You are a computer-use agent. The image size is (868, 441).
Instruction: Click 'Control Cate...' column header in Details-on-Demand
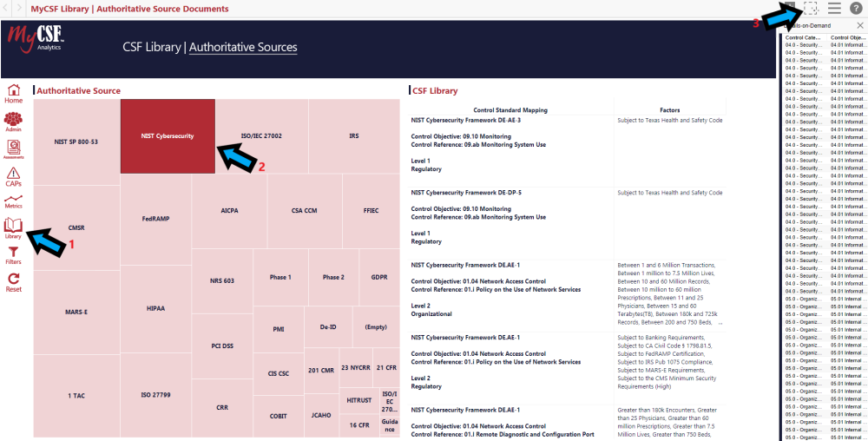pyautogui.click(x=805, y=37)
